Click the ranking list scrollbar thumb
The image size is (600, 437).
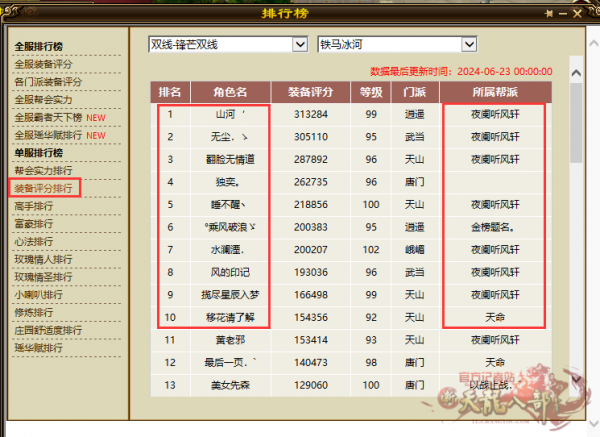[x=576, y=122]
